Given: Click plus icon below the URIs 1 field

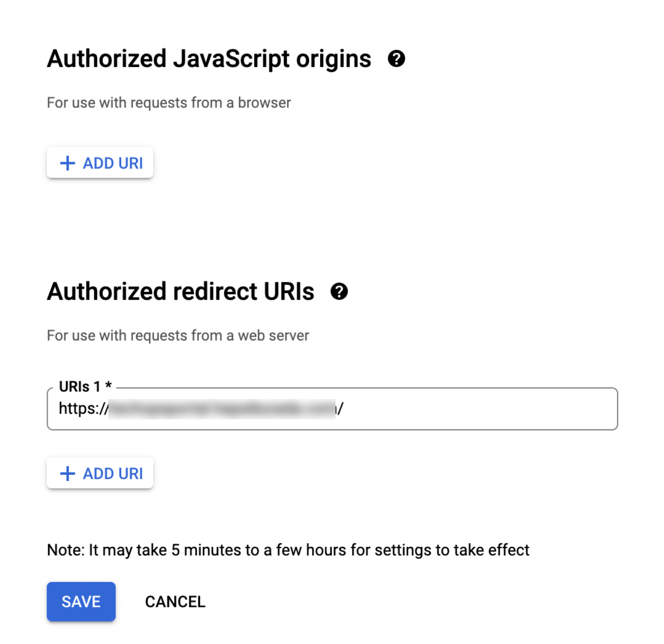Looking at the screenshot, I should click(68, 473).
